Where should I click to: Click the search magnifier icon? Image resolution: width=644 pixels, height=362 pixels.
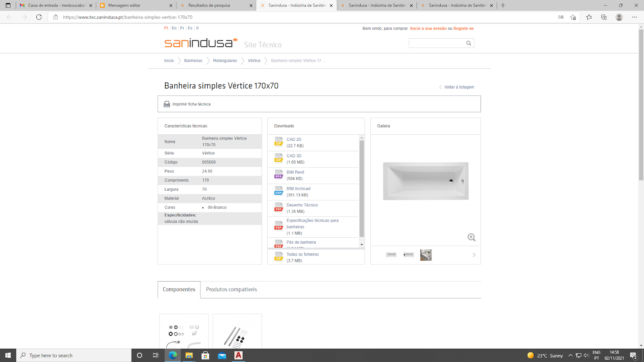point(469,43)
